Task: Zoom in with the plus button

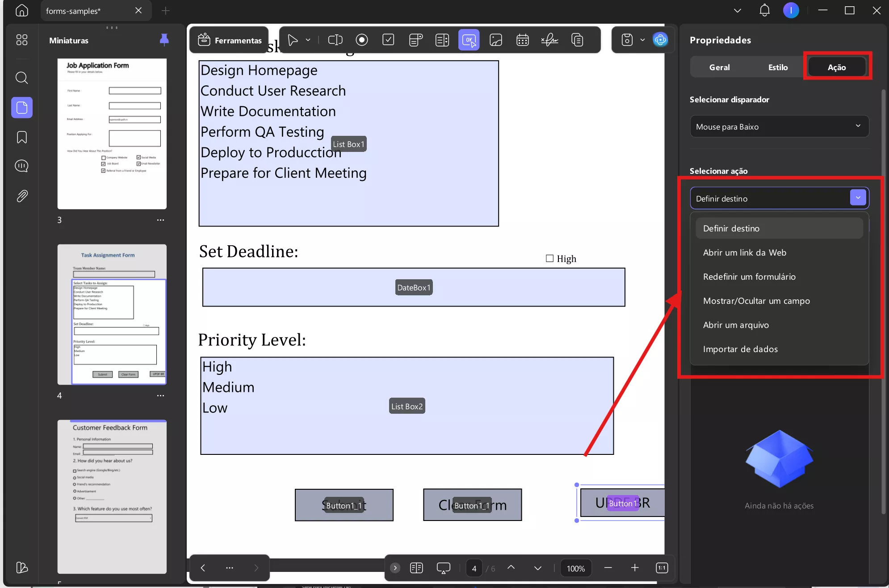Action: (x=635, y=568)
